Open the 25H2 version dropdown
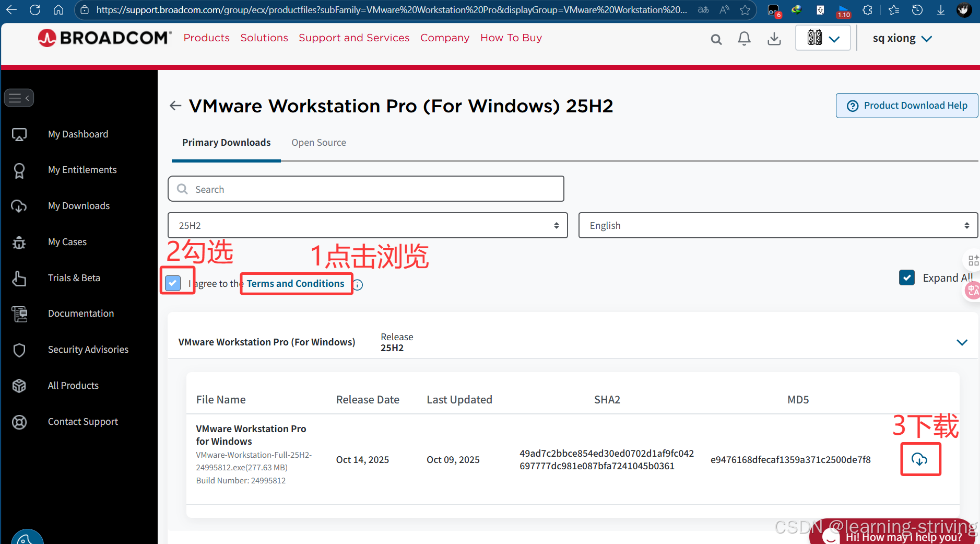 point(368,225)
